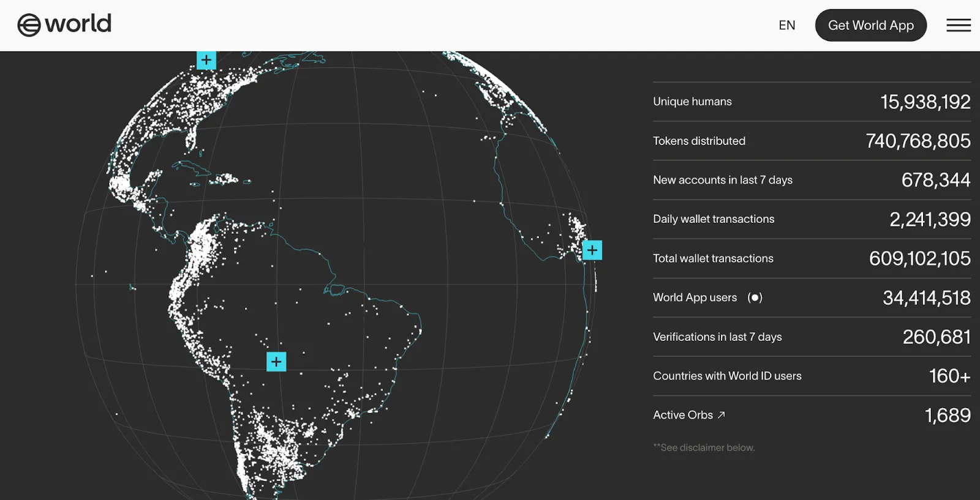Open the hamburger menu icon
Image resolution: width=980 pixels, height=500 pixels.
pos(959,25)
